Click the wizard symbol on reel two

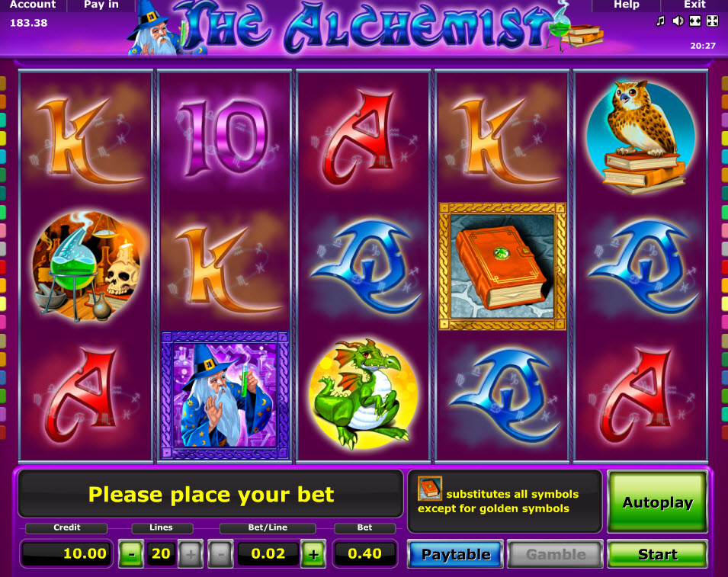225,396
